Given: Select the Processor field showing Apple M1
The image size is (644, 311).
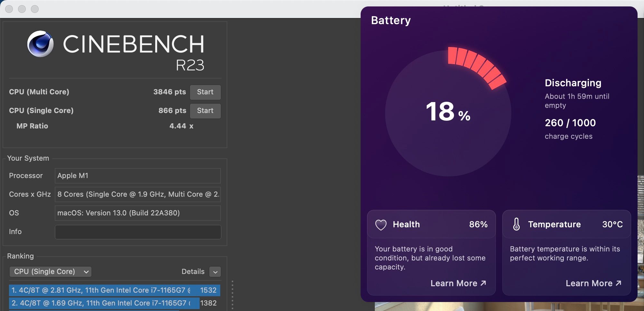Looking at the screenshot, I should (138, 176).
